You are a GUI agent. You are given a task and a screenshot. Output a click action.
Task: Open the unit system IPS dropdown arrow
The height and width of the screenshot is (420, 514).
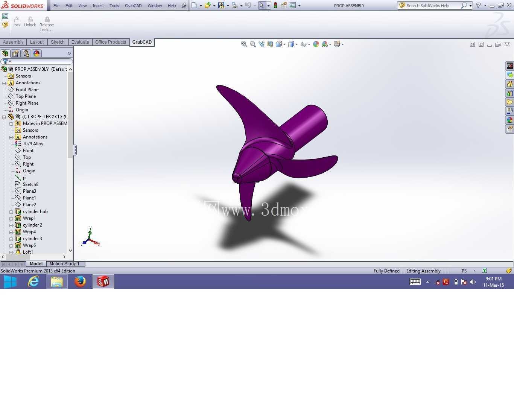click(474, 271)
